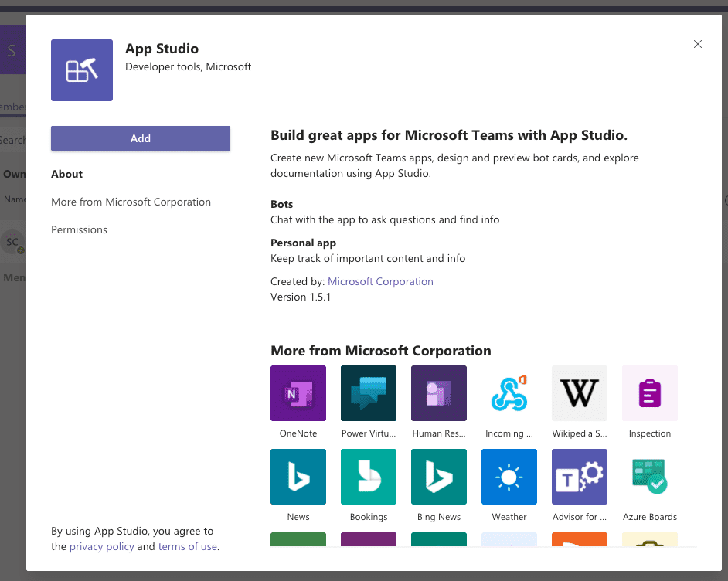Viewport: 728px width, 581px height.
Task: Open the Power Virtual Agents app tile
Action: tap(369, 393)
